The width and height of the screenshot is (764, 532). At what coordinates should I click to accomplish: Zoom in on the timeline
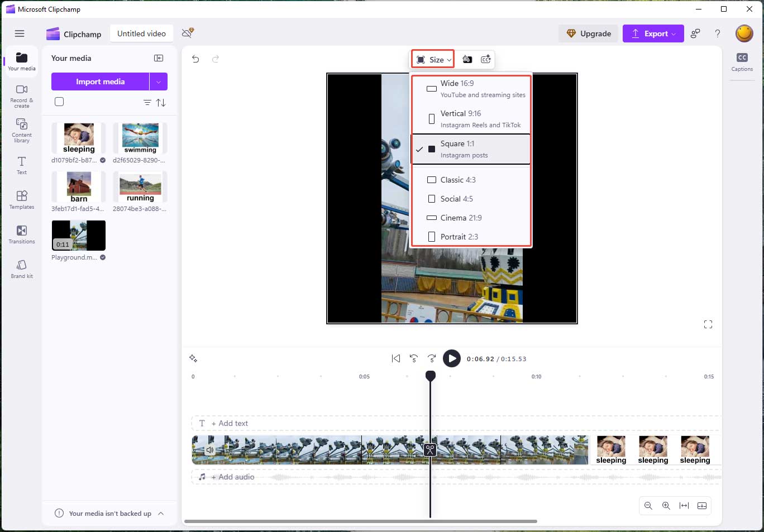[x=666, y=506]
